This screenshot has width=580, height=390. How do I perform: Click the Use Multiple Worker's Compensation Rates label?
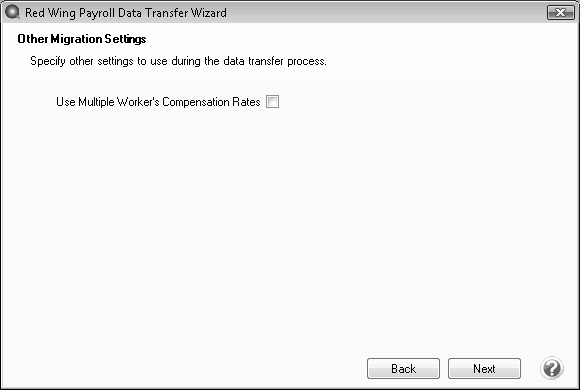(x=158, y=102)
